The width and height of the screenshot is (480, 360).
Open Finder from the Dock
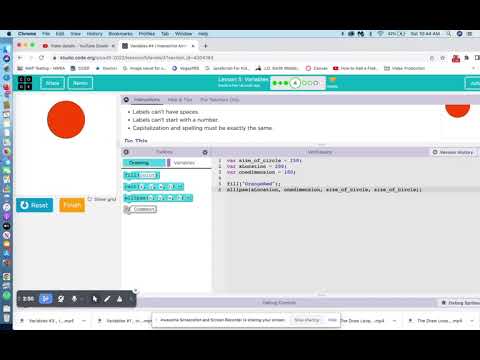pyautogui.click(x=6, y=49)
